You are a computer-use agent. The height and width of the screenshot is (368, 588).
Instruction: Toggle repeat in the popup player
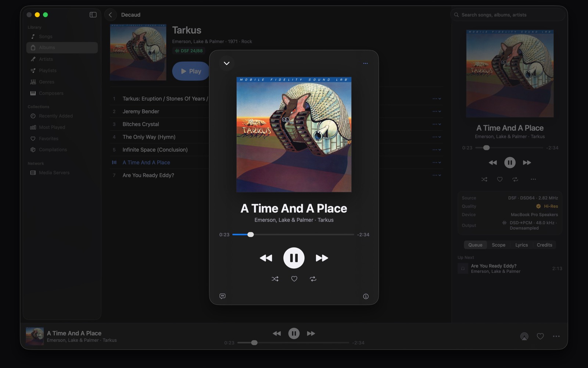click(313, 279)
